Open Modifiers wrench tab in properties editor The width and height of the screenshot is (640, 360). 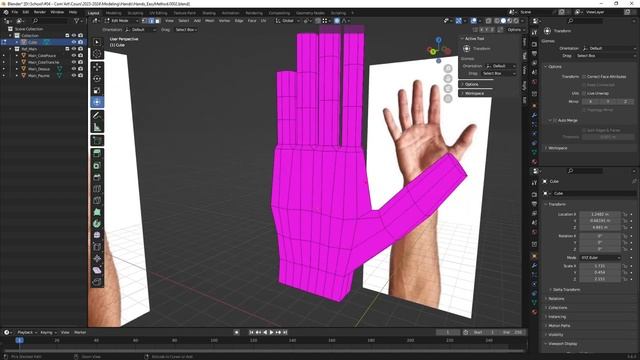[x=534, y=266]
